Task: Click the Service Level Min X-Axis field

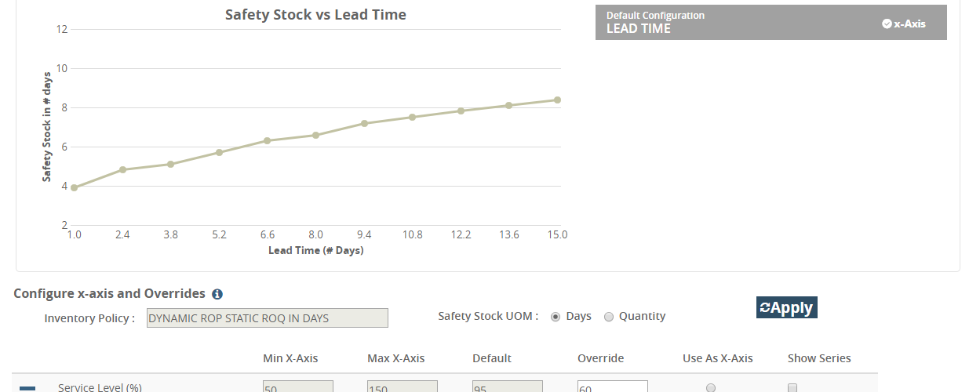Action: 297,387
